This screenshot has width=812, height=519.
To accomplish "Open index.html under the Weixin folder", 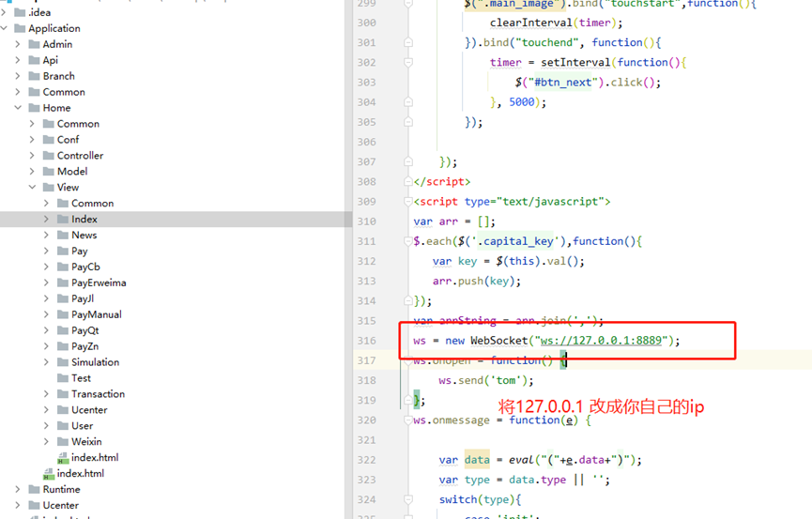I will click(x=95, y=457).
